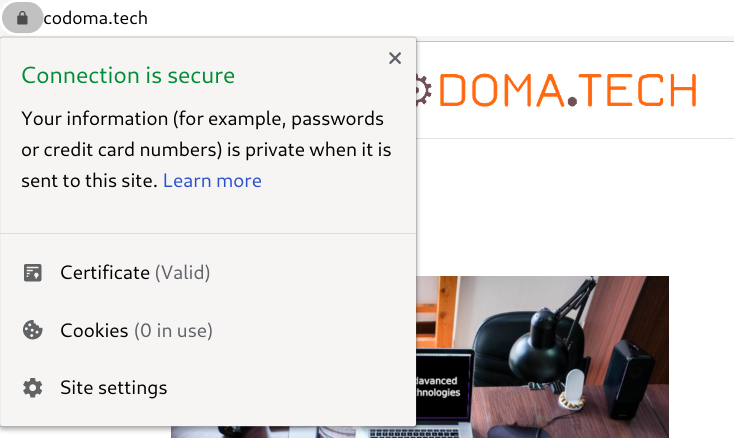Click the desk workspace photo

pos(542,357)
